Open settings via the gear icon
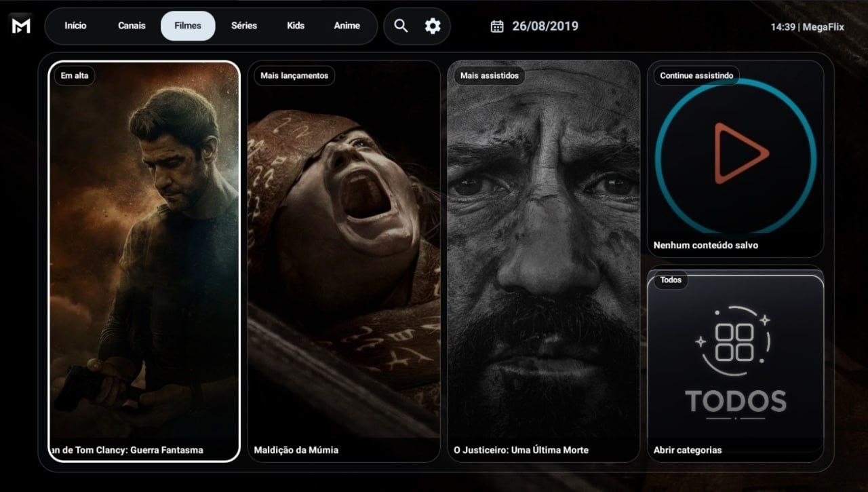 point(433,26)
